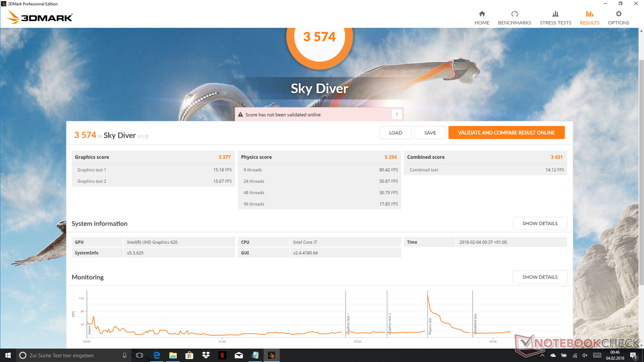Open the Options gear icon
Viewport: 644px width, 362px height.
pos(618,14)
